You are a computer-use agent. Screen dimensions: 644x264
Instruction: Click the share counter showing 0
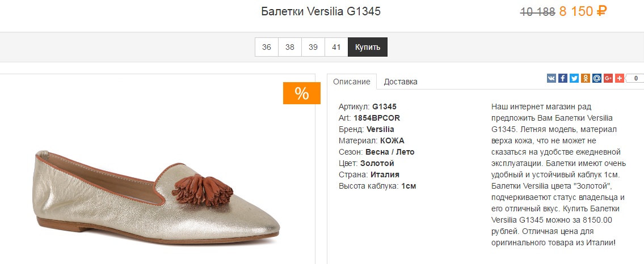(x=635, y=78)
